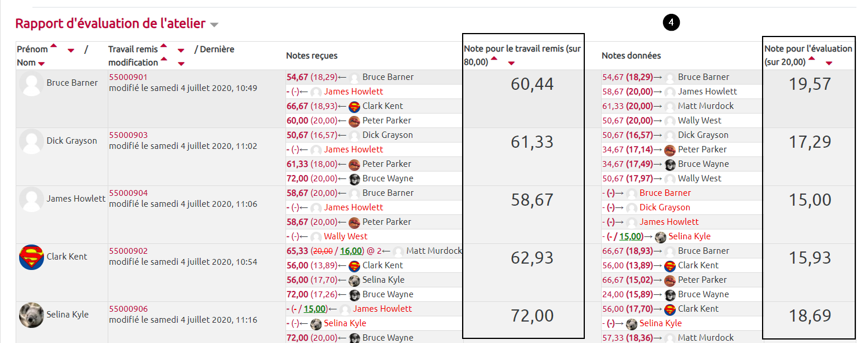Sort by Prénom descending arrow
Viewport: 868px width, 343px height.
(71, 51)
